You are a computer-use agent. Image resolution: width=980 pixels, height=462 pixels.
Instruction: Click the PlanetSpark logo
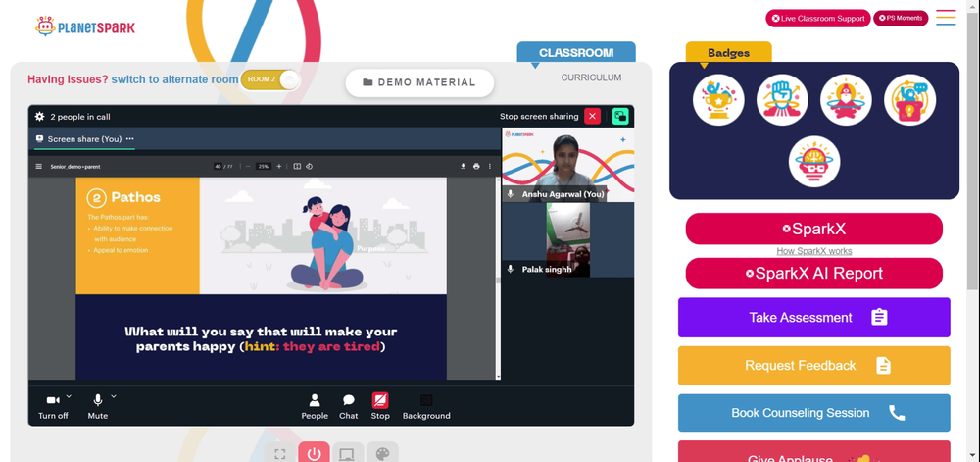[x=85, y=26]
